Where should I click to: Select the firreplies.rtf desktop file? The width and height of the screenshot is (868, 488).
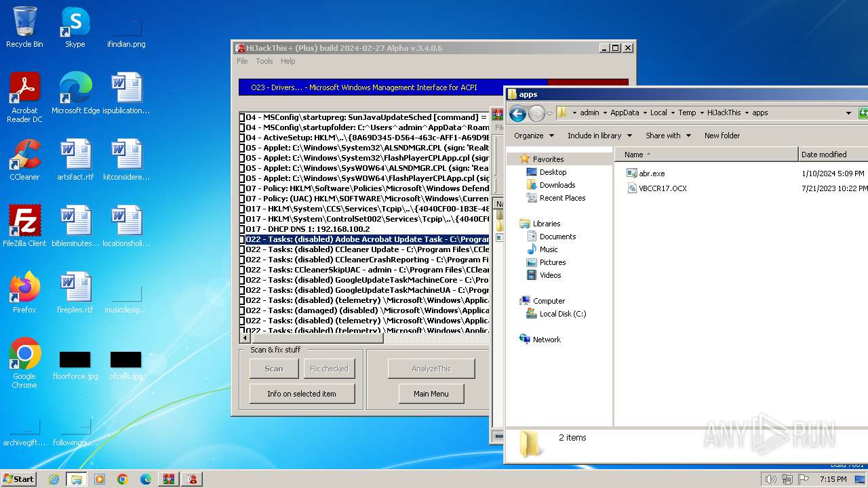pyautogui.click(x=75, y=293)
